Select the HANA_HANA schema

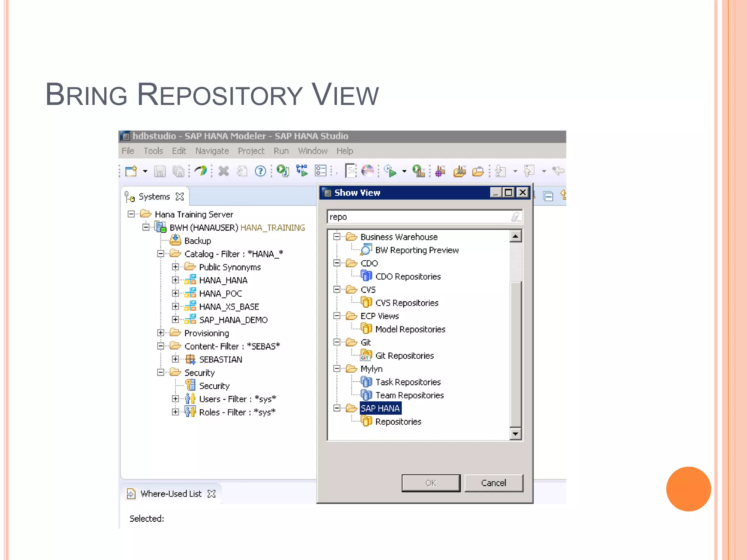pos(223,280)
